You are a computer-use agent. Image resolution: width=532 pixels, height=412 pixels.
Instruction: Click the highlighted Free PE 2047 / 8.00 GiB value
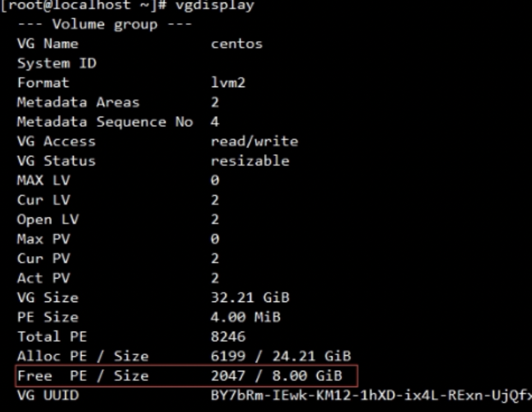276,376
